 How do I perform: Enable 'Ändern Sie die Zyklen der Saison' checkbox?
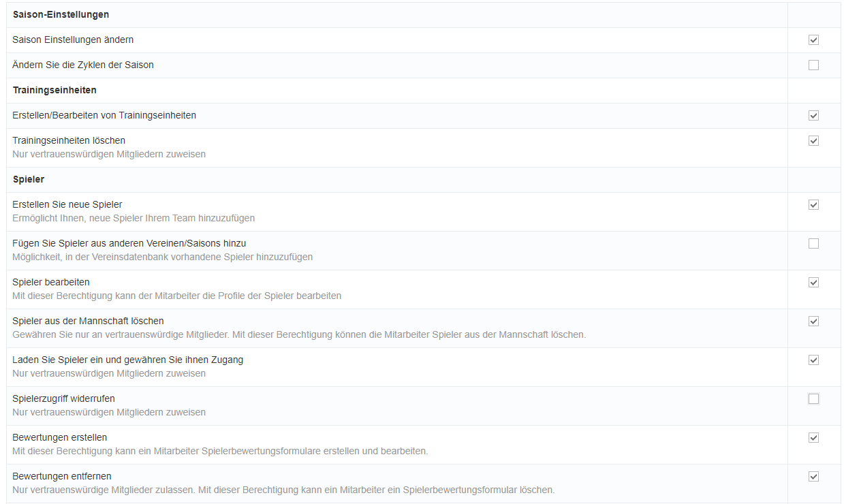(813, 65)
